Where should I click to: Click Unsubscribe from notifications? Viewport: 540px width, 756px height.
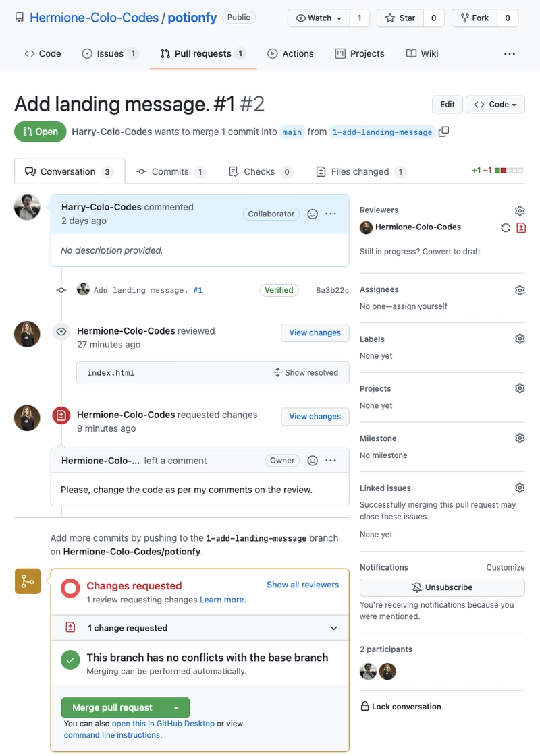point(442,587)
